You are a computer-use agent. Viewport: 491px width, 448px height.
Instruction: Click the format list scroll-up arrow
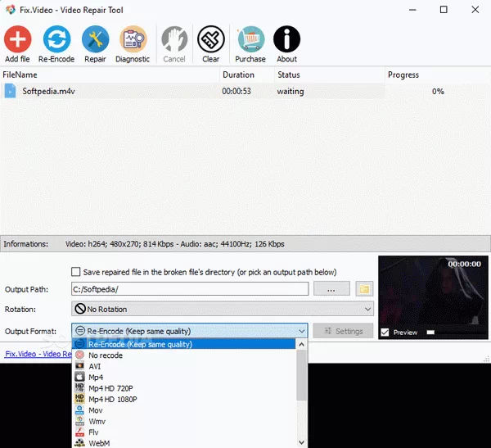(301, 344)
